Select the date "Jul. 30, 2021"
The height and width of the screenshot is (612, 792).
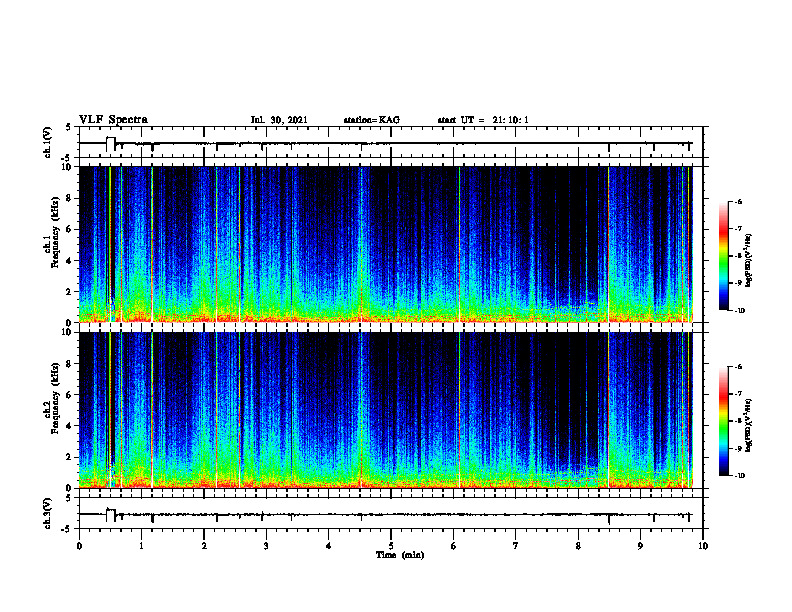click(x=279, y=120)
